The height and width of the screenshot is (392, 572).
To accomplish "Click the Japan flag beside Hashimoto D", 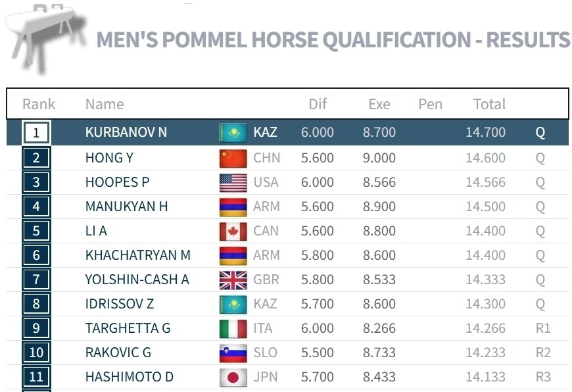I will (x=233, y=377).
